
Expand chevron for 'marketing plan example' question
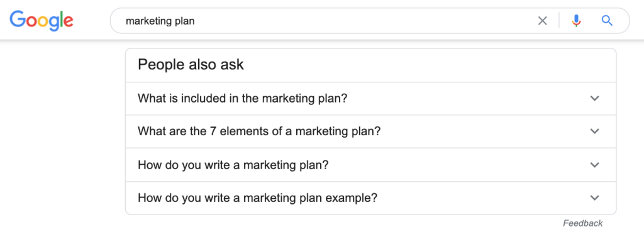tap(594, 198)
